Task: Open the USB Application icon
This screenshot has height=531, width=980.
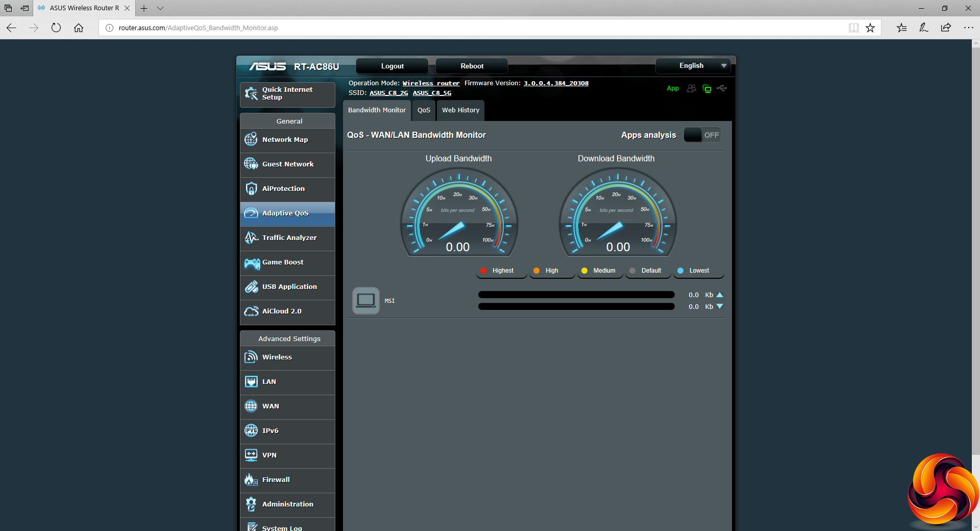Action: (251, 286)
